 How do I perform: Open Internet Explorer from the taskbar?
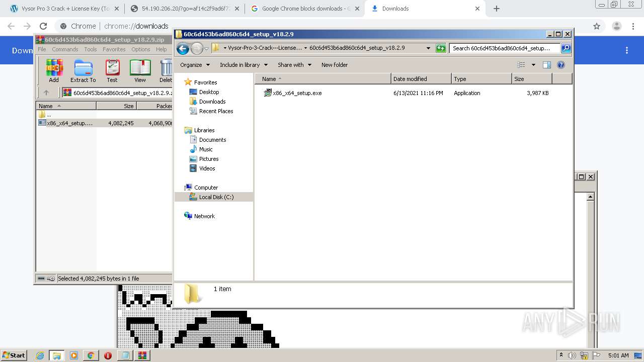pyautogui.click(x=40, y=355)
